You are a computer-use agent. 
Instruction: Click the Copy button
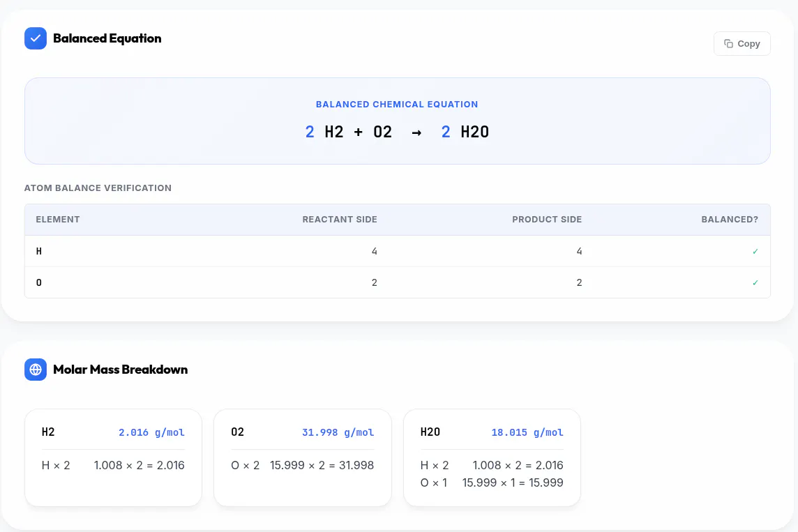741,44
